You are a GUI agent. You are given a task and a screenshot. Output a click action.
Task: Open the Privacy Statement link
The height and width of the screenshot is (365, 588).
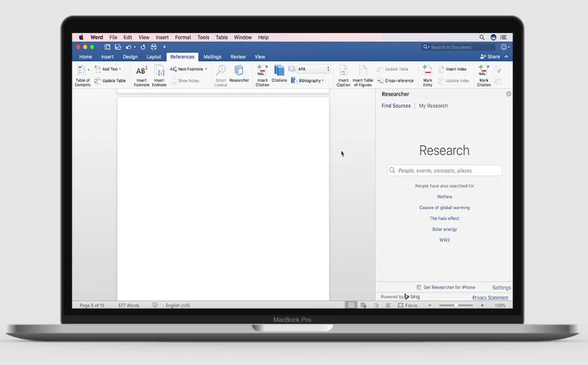coord(490,297)
